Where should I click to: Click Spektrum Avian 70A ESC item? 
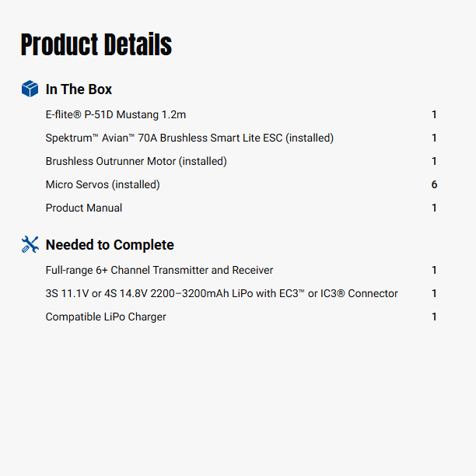pyautogui.click(x=189, y=138)
